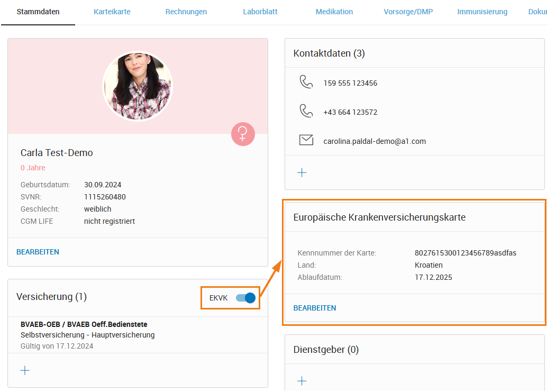Switch to the Karteikarte tab
Image resolution: width=547 pixels, height=392 pixels.
(112, 11)
